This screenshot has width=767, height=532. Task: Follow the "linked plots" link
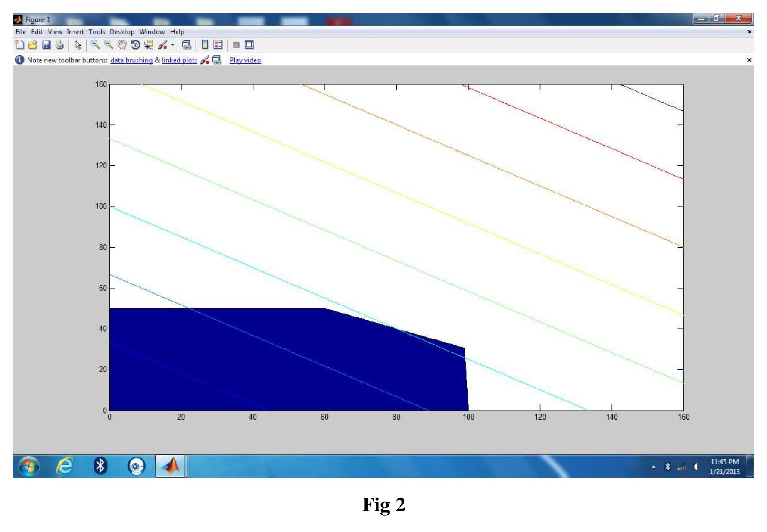179,60
